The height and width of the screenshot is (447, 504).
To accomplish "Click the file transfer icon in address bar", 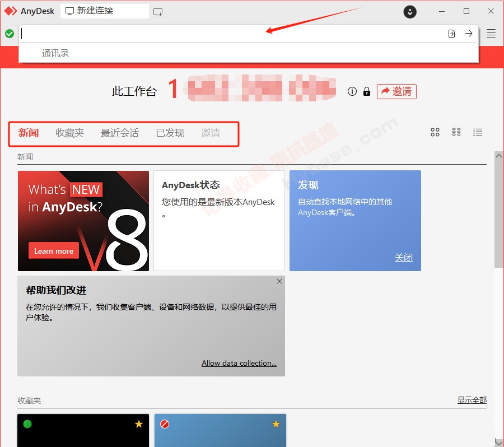I will point(451,34).
